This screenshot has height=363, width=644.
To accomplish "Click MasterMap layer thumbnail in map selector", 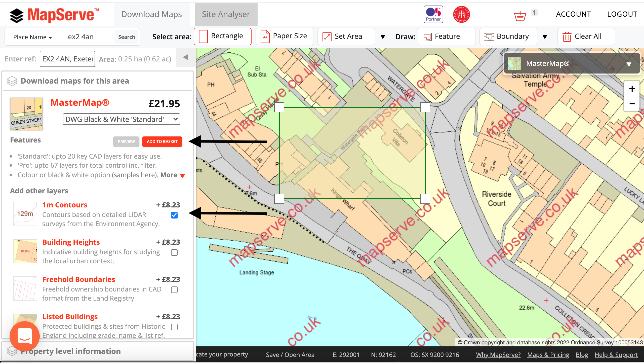I will point(514,64).
